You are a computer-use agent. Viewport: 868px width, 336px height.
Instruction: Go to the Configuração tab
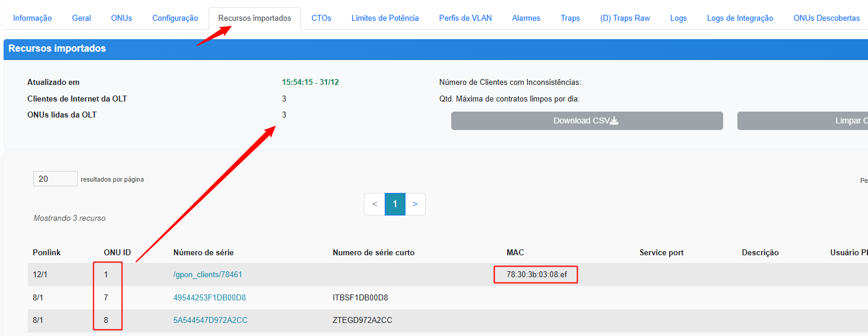(x=175, y=18)
